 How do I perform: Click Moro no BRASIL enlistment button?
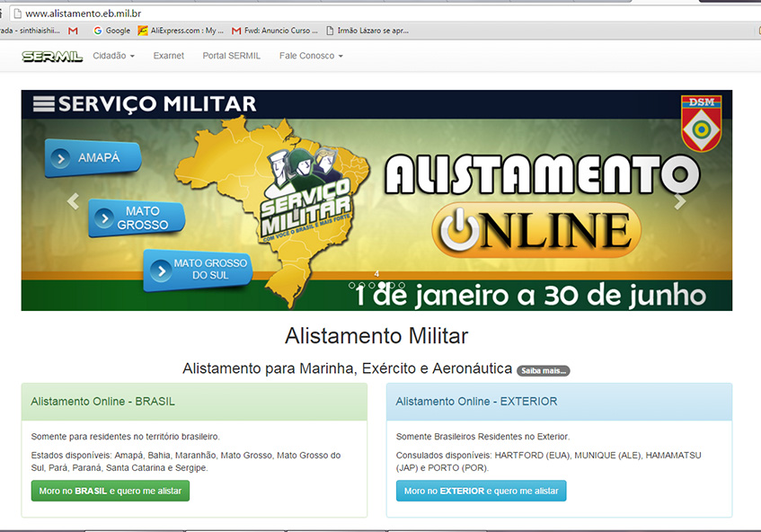pyautogui.click(x=111, y=492)
